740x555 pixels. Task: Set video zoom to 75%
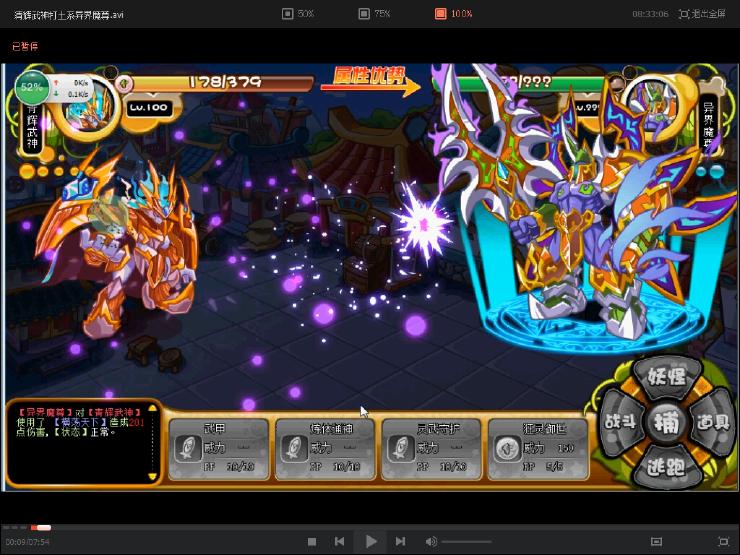point(374,14)
